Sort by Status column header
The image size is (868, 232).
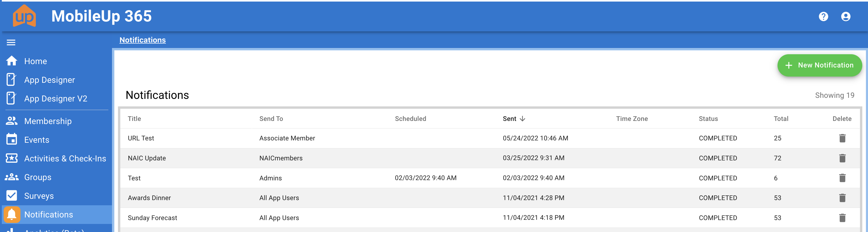(x=708, y=119)
